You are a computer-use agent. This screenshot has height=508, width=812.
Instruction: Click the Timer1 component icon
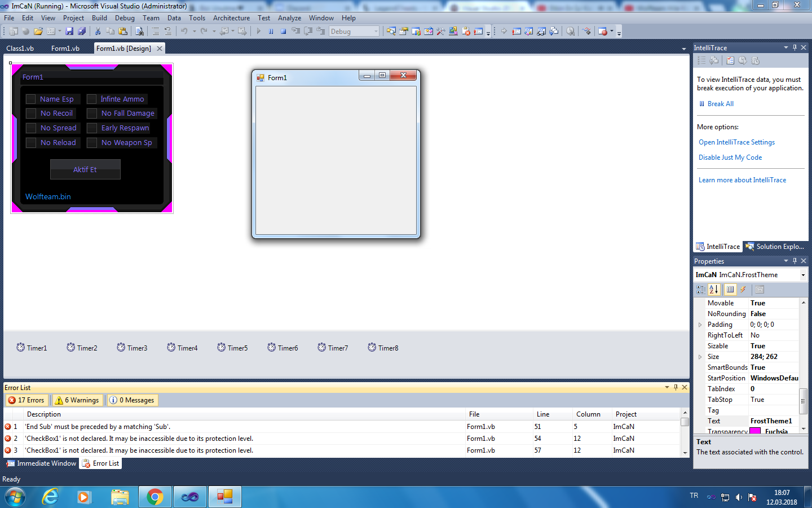pos(21,348)
